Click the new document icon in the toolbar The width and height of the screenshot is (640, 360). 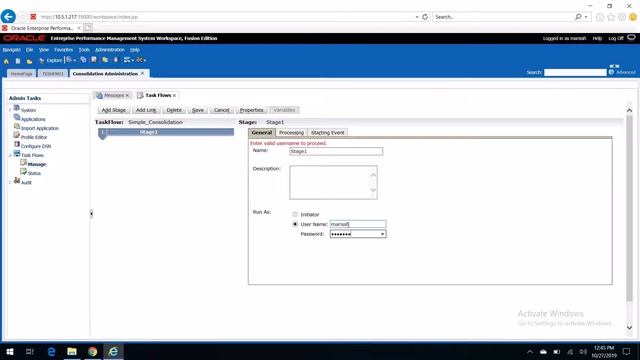tap(18, 61)
